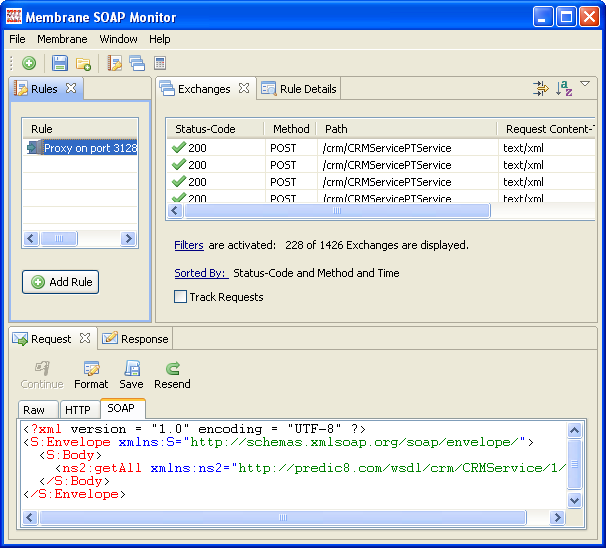This screenshot has height=548, width=606.
Task: Click the Add Rule button
Action: point(61,282)
